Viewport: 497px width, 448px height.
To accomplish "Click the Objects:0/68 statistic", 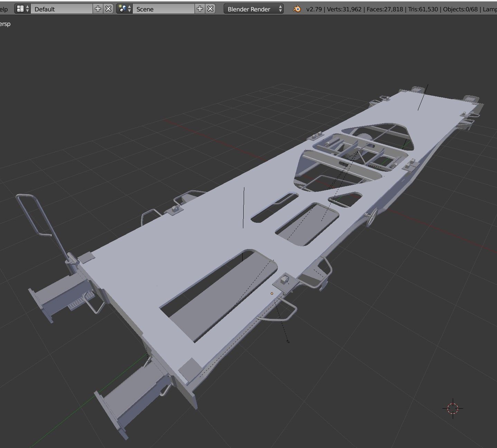I will click(460, 9).
